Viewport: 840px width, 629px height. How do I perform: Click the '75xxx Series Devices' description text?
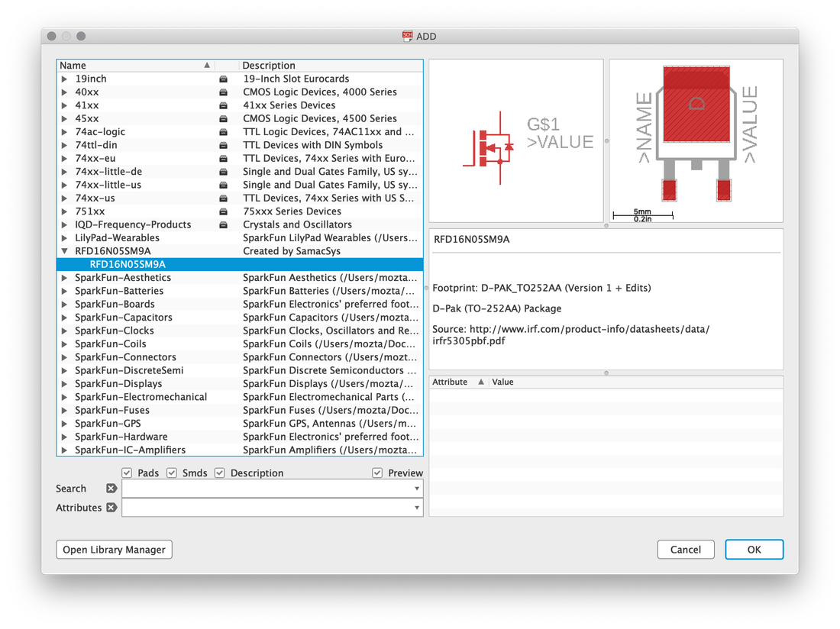[x=292, y=211]
